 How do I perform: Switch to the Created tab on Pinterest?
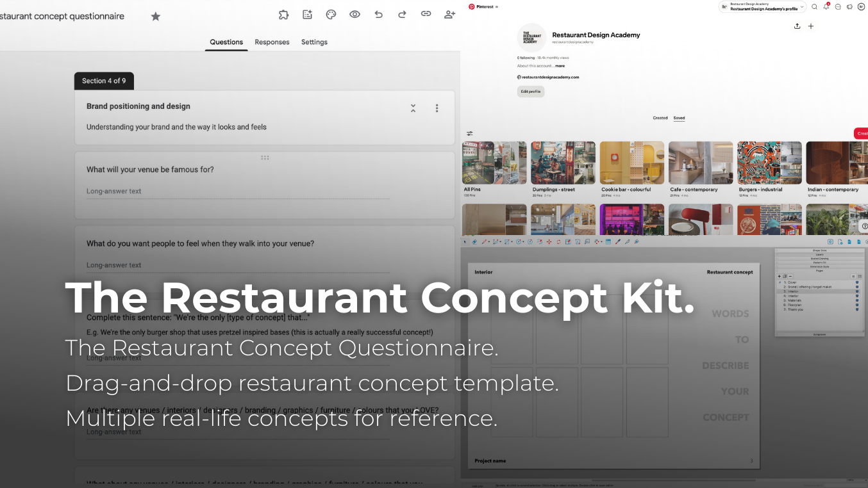660,118
